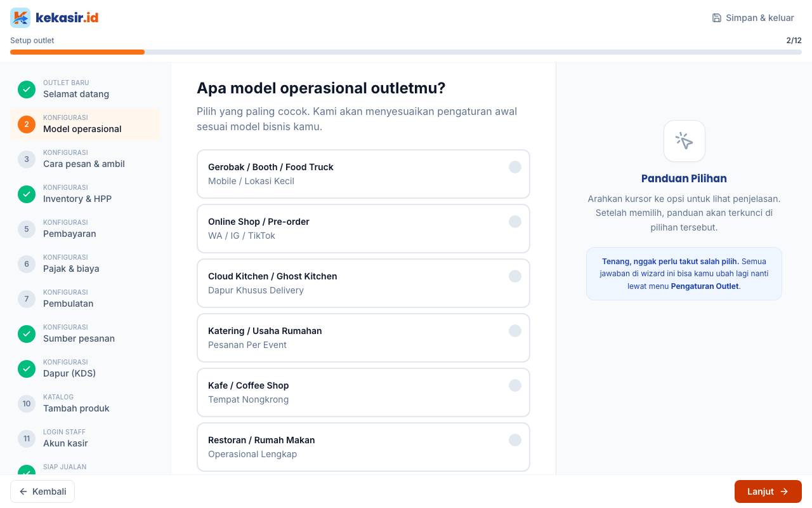
Task: Go to the Selamat datang step
Action: (x=85, y=90)
